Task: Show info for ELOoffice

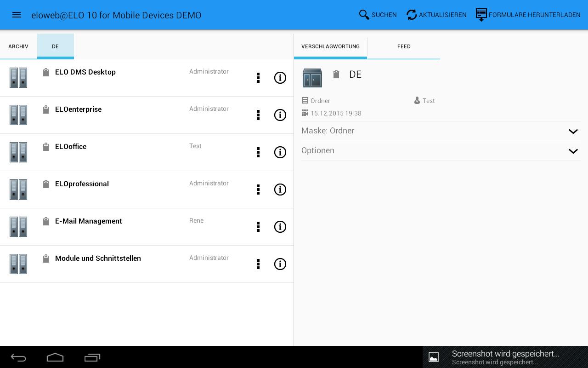Action: coord(280,152)
